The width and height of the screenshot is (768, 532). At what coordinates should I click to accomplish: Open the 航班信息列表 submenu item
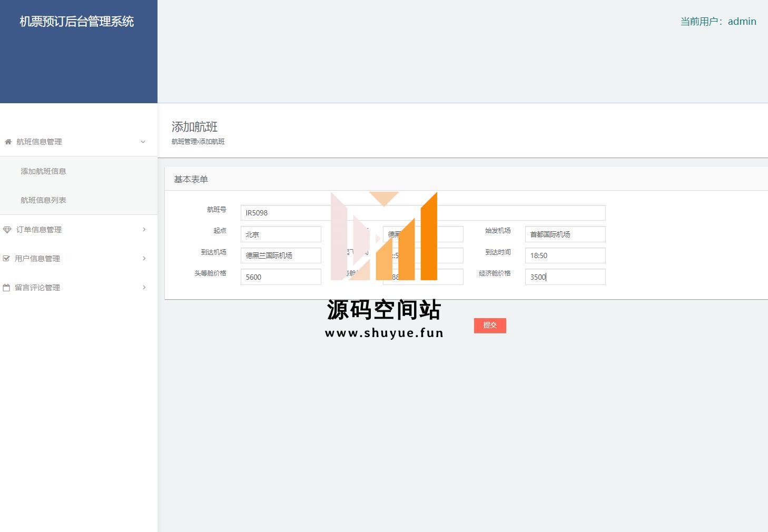pyautogui.click(x=43, y=200)
